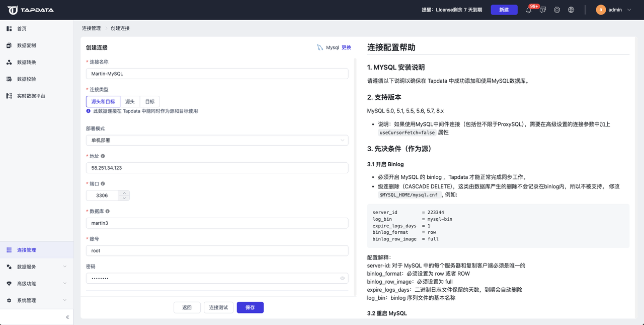
Task: Click the 更换 link beside Mysql
Action: (x=346, y=47)
